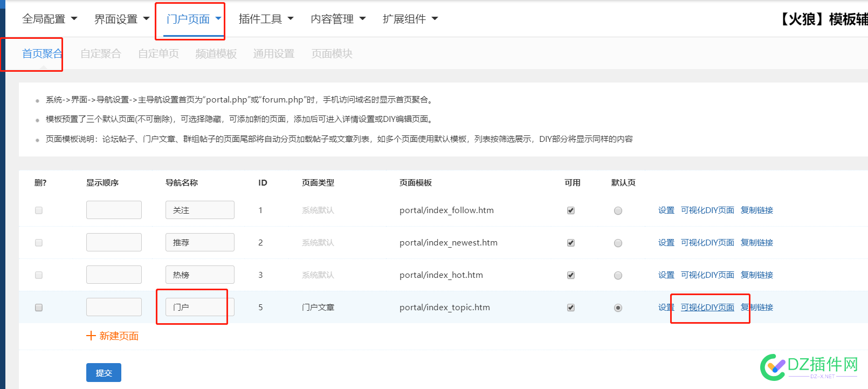Click the portal/index_newest.htm template text
The image size is (868, 389).
point(449,243)
